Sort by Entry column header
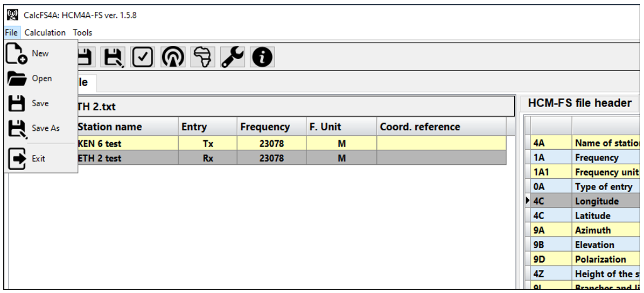Image resolution: width=644 pixels, height=293 pixels. pyautogui.click(x=208, y=127)
